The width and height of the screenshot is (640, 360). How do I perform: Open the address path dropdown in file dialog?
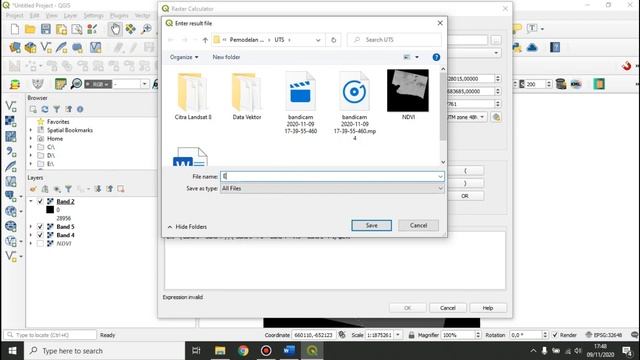tap(318, 40)
